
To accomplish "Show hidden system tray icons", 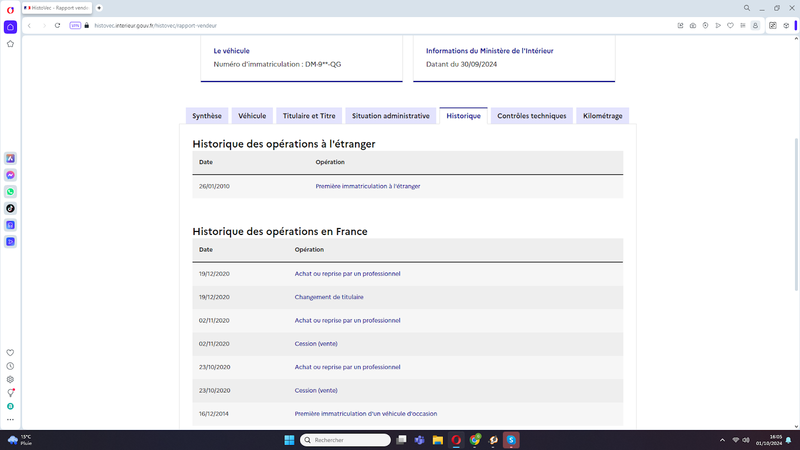I will tap(722, 440).
